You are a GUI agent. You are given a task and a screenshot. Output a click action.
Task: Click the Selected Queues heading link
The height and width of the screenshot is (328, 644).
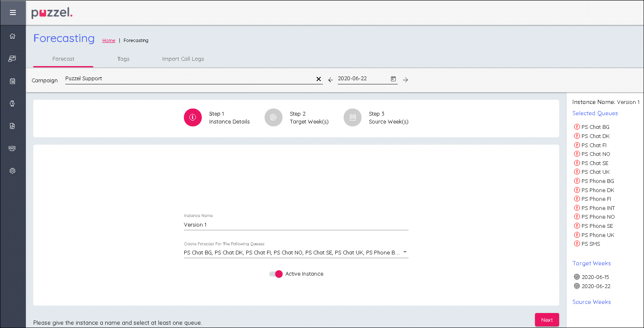click(x=595, y=113)
